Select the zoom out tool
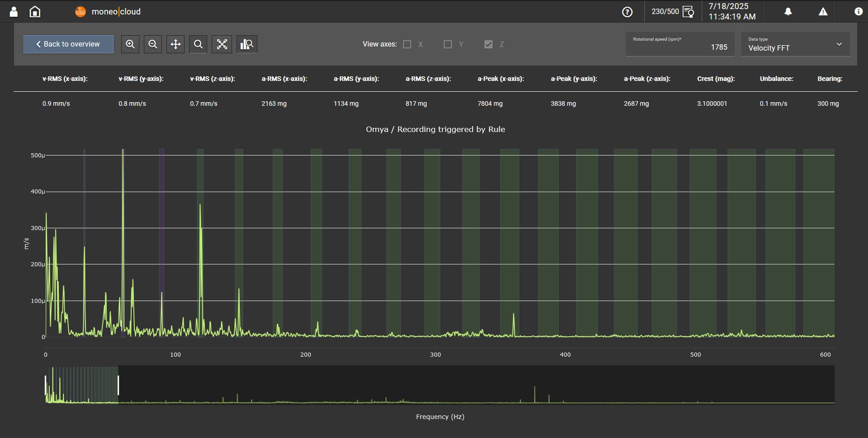 [152, 44]
